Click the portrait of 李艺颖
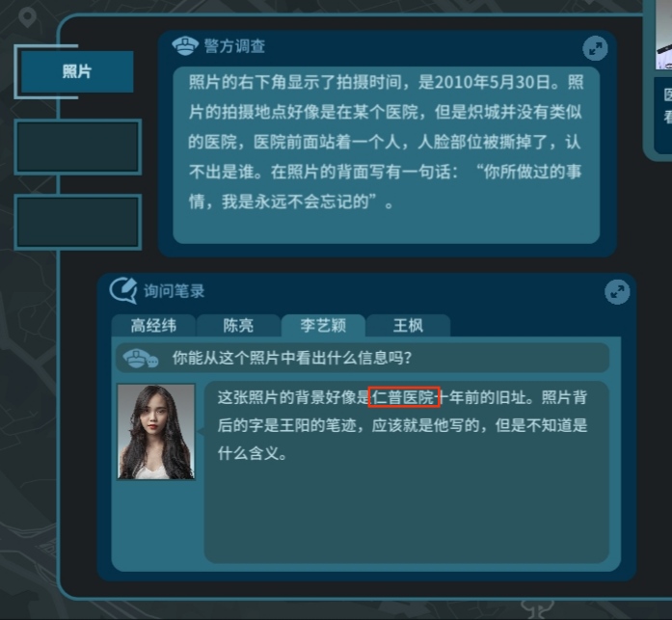This screenshot has height=620, width=672. point(156,432)
